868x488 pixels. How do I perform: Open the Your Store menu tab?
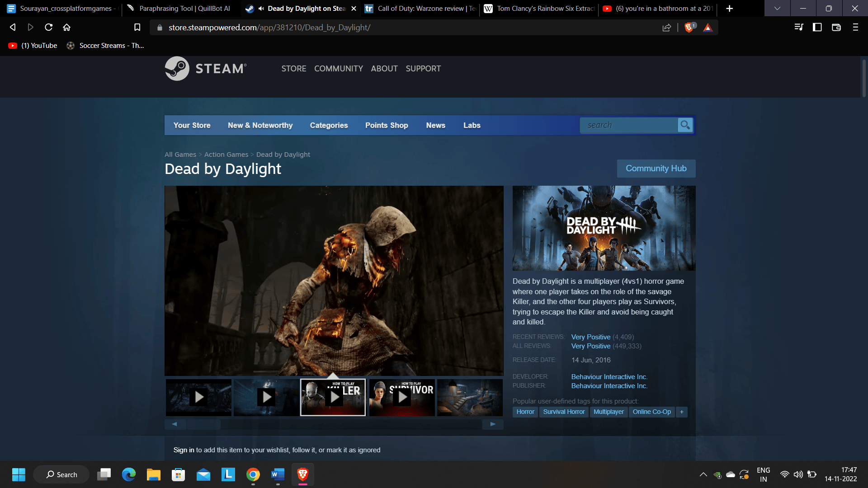(x=191, y=126)
